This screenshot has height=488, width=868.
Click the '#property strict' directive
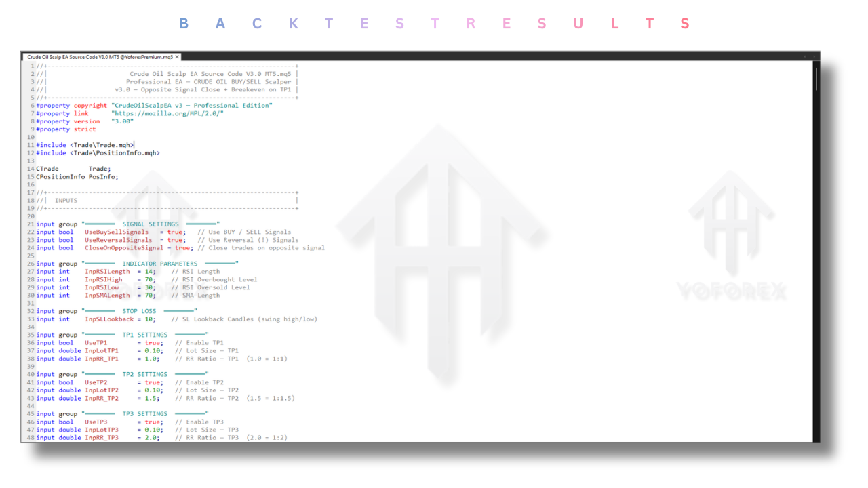[x=66, y=129]
